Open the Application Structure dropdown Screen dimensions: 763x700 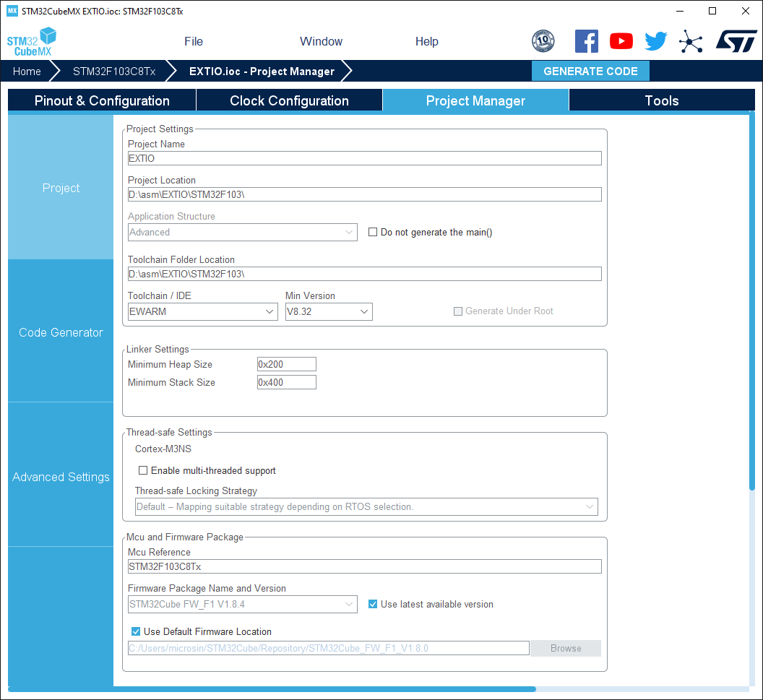242,232
